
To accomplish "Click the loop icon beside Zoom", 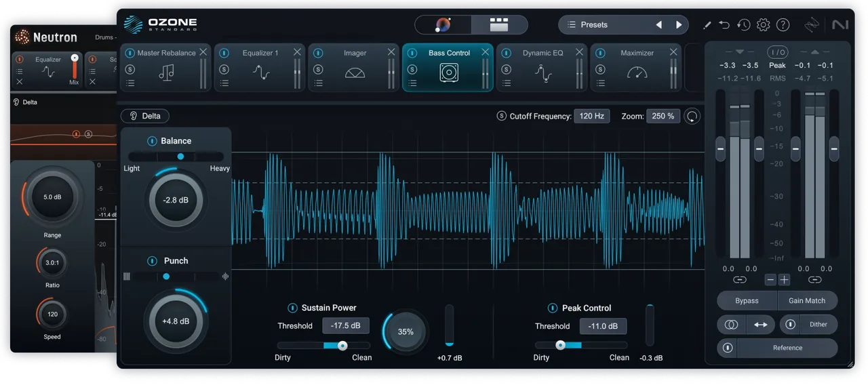I will pos(692,116).
